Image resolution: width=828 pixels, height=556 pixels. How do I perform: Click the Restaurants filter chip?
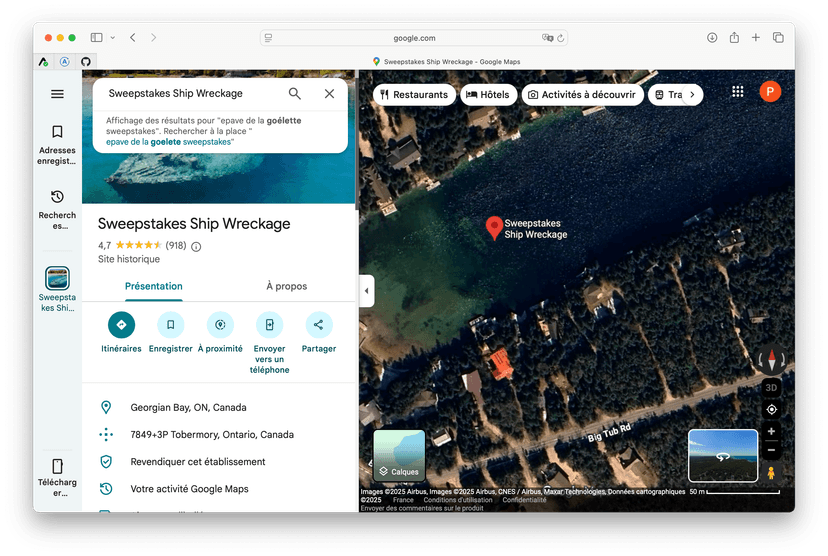point(412,95)
